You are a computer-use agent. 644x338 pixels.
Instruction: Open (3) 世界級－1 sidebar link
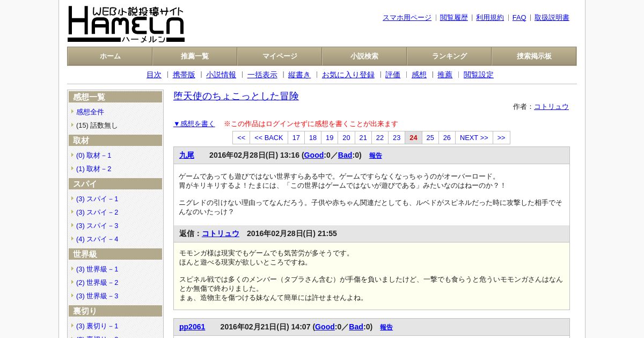97,269
